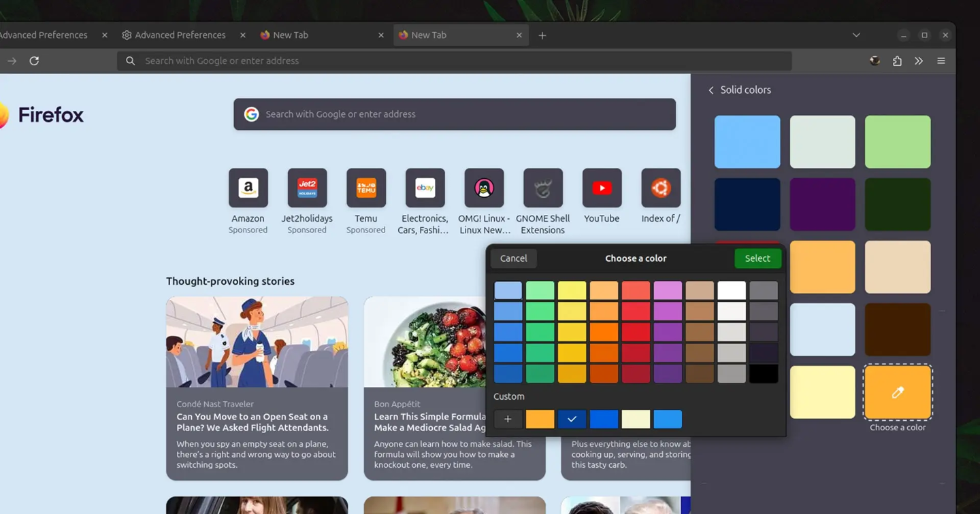Open the OMG! Linux shortcut
Viewport: 980px width, 514px height.
484,188
